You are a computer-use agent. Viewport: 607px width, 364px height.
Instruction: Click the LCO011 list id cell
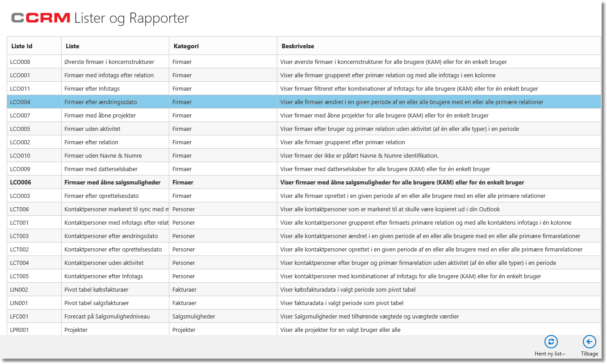coord(34,88)
